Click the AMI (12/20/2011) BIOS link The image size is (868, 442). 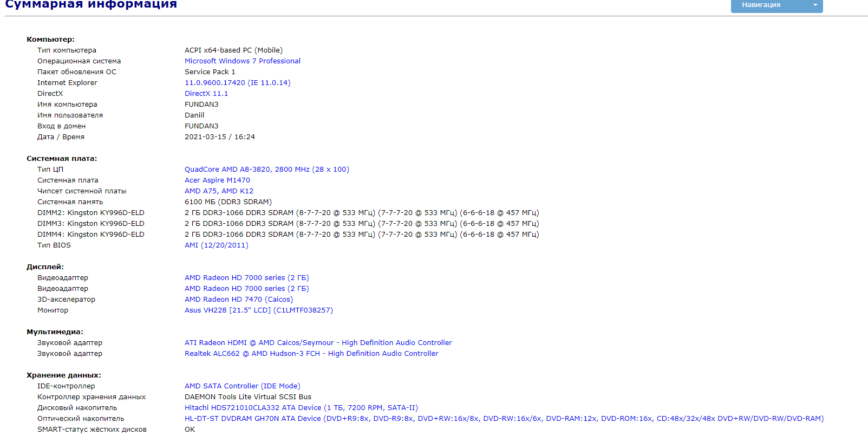(x=217, y=245)
